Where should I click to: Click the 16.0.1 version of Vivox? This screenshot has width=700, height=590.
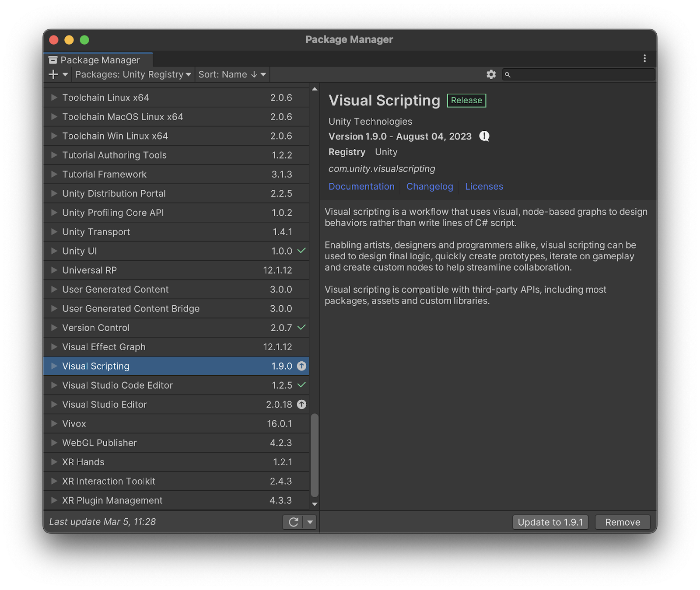pos(280,423)
